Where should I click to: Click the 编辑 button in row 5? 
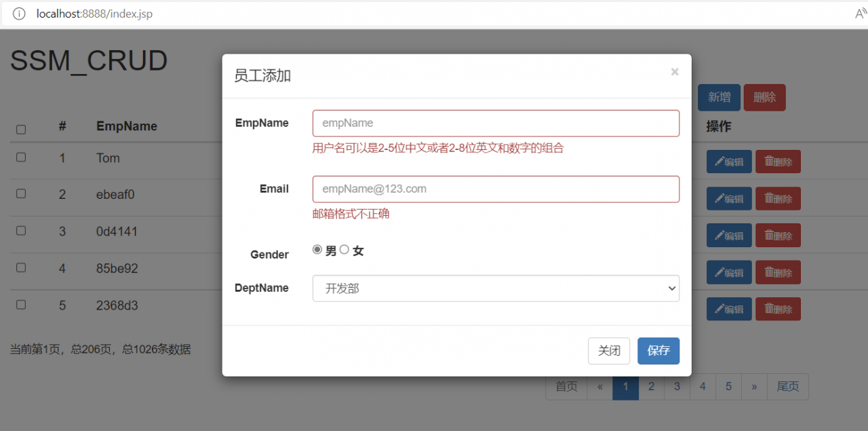click(x=729, y=310)
